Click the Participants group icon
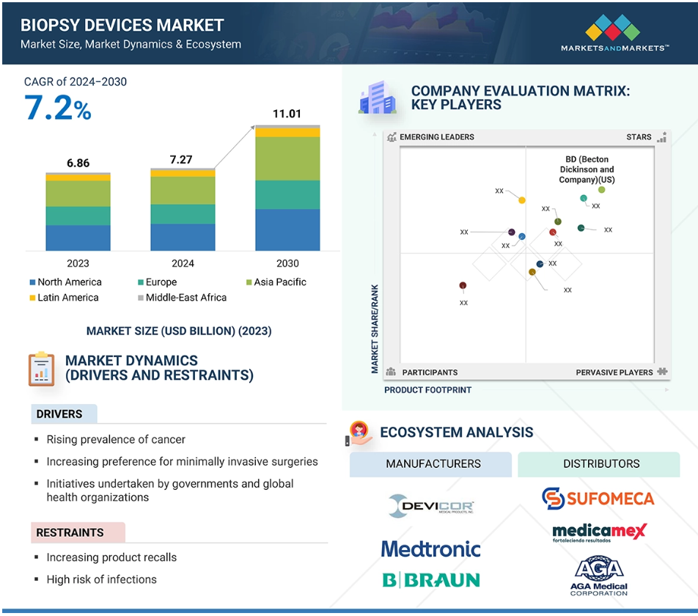The width and height of the screenshot is (698, 616). pyautogui.click(x=391, y=372)
